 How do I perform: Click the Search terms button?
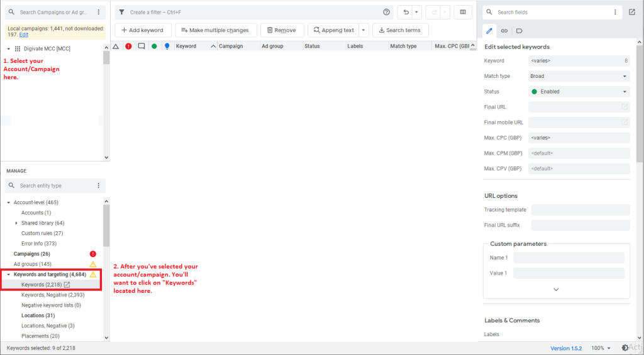click(x=401, y=30)
